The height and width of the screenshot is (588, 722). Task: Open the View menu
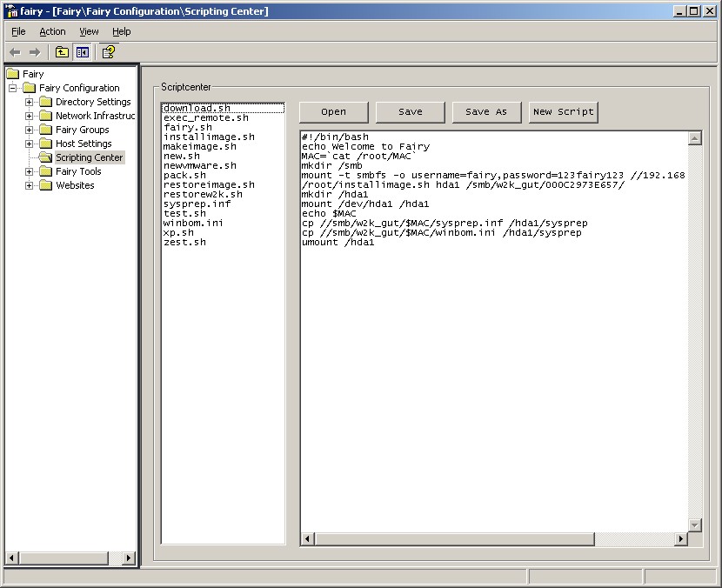tap(88, 30)
